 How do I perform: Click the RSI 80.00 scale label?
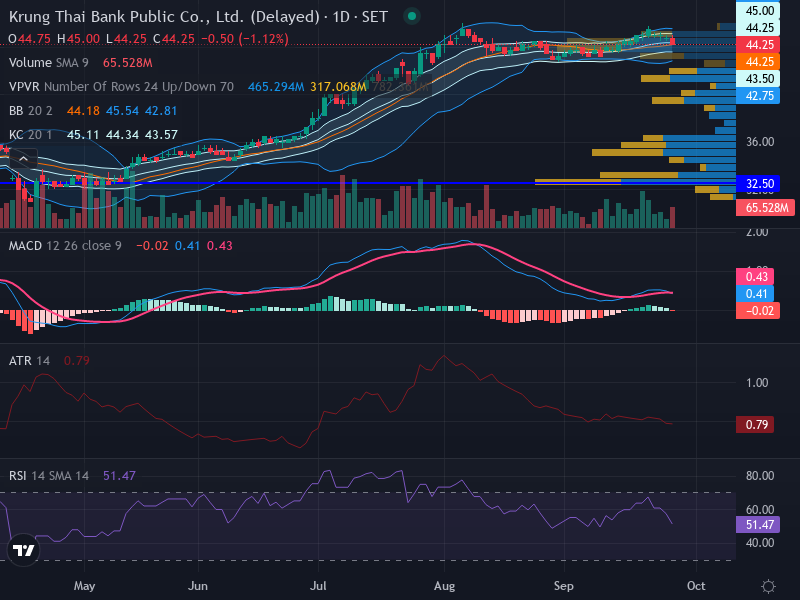(760, 476)
